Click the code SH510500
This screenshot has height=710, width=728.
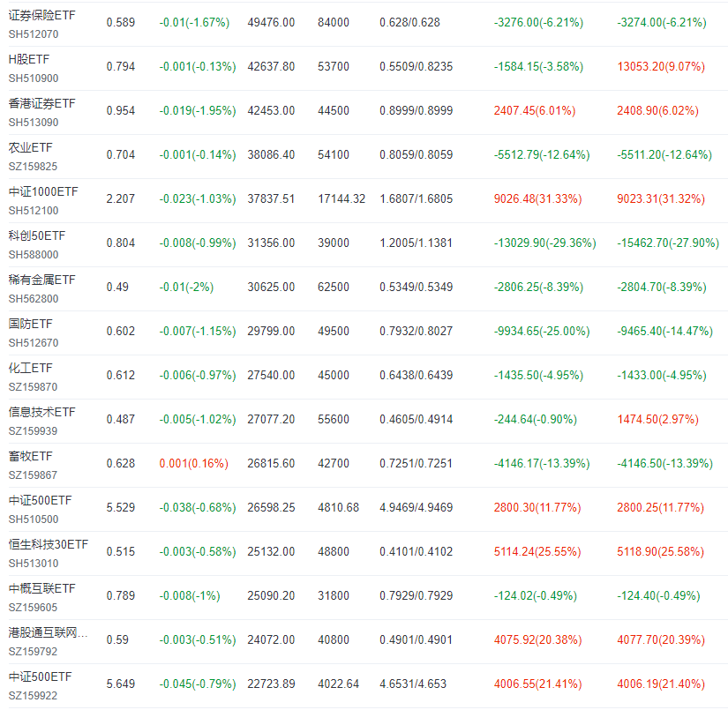click(x=34, y=519)
